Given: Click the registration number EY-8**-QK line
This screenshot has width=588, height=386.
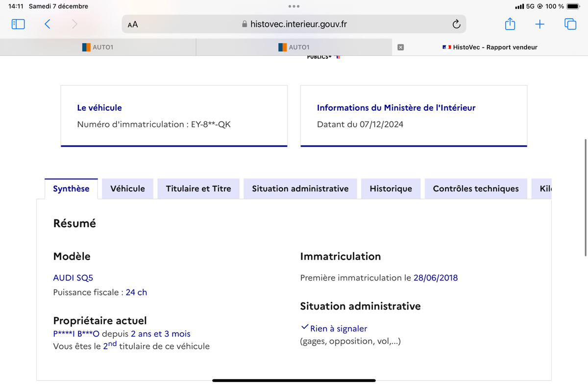Looking at the screenshot, I should coord(154,124).
